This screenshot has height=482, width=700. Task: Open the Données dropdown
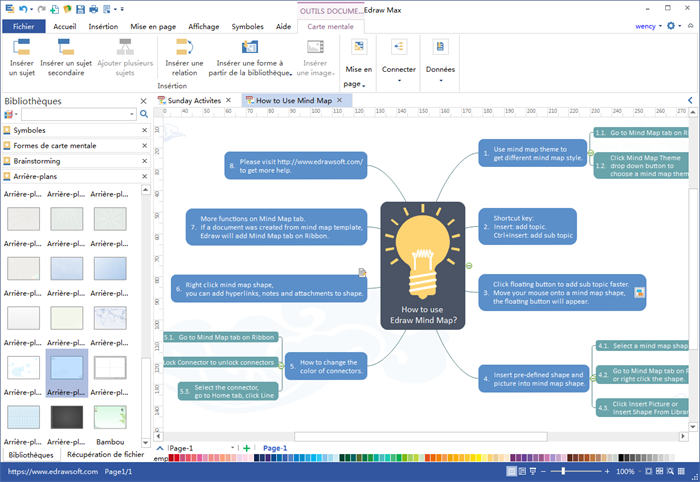point(440,78)
